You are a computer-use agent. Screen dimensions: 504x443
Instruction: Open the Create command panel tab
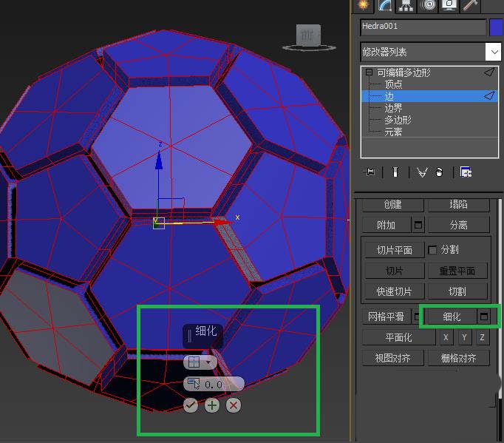363,5
